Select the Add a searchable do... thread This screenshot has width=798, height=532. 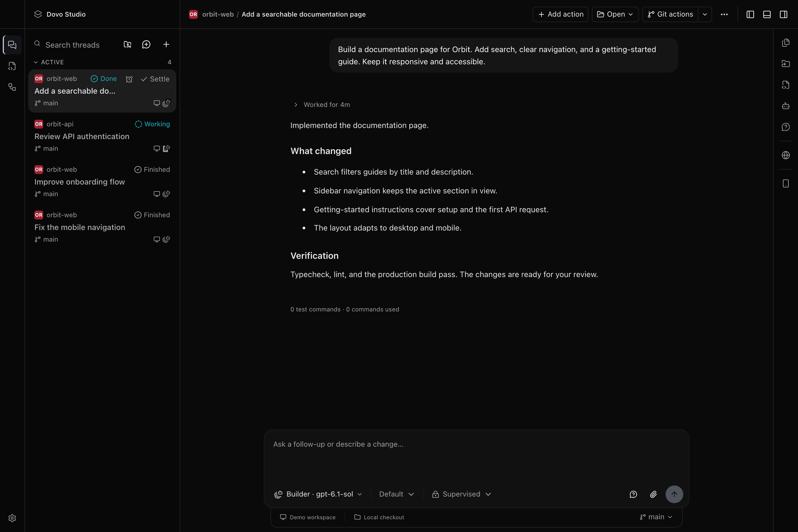tap(102, 91)
